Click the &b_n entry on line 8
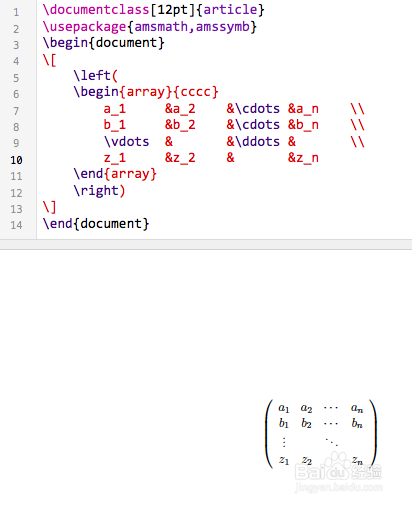This screenshot has height=505, width=412. (x=303, y=125)
